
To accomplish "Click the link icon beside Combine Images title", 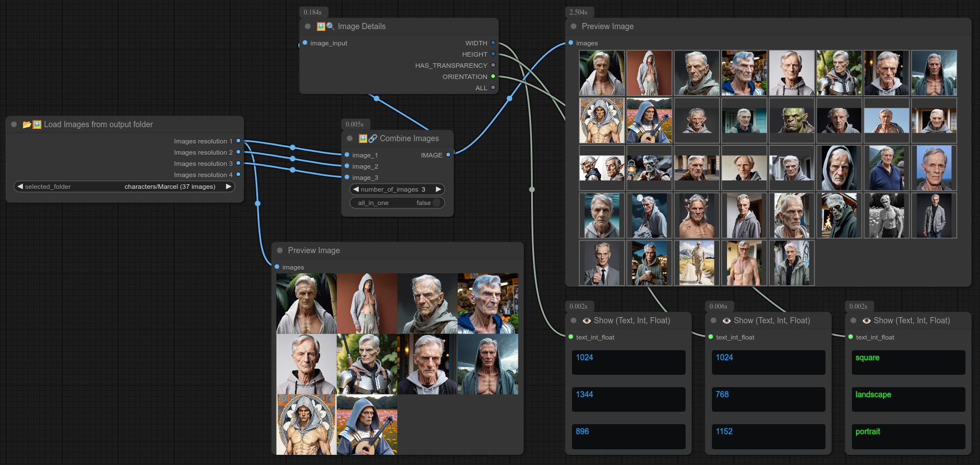I will (x=373, y=138).
